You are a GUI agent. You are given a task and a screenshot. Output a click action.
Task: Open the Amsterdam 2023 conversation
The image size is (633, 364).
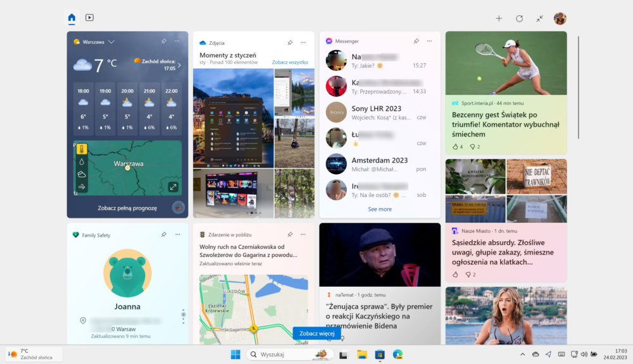[x=379, y=164]
